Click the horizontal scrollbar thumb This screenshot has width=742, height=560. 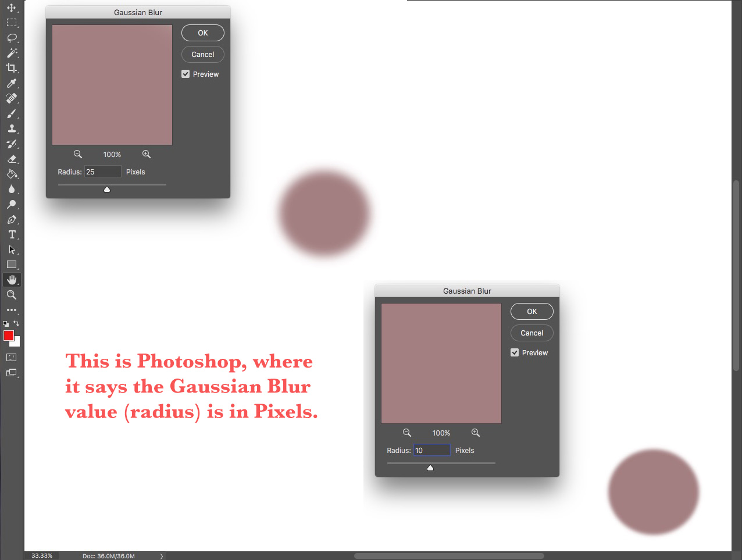coord(449,556)
